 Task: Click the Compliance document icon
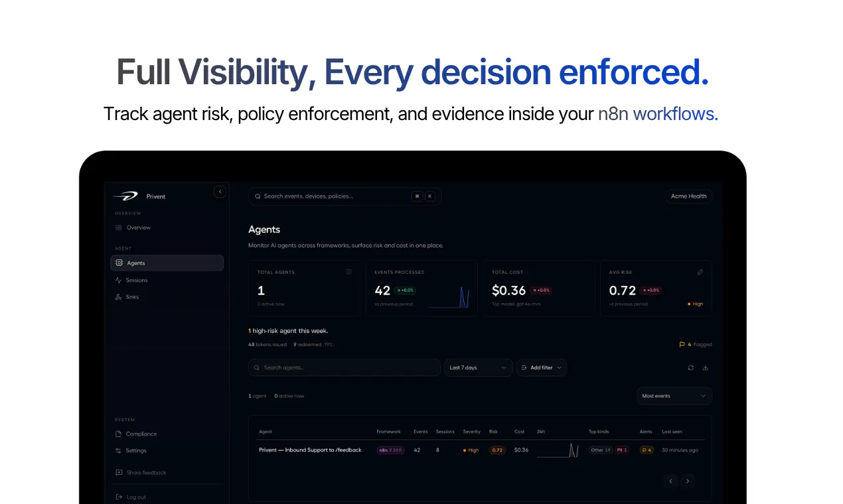pos(118,434)
